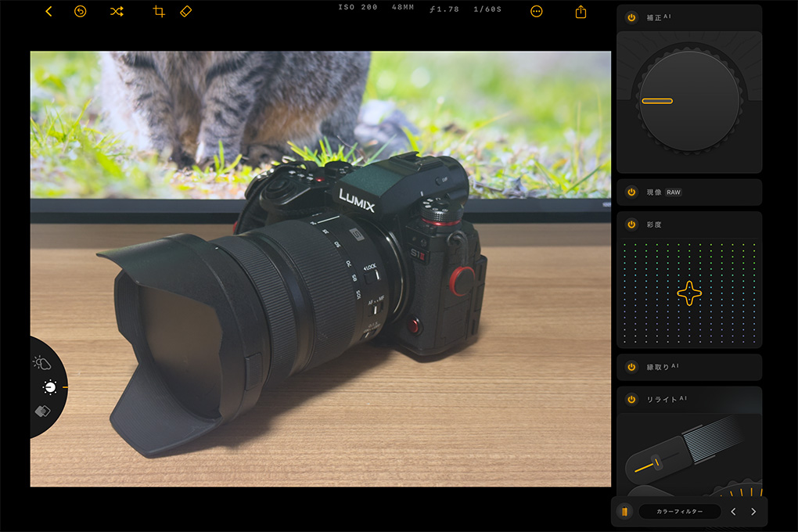798x532 pixels.
Task: Enable the リライトAI power toggle
Action: pos(630,400)
